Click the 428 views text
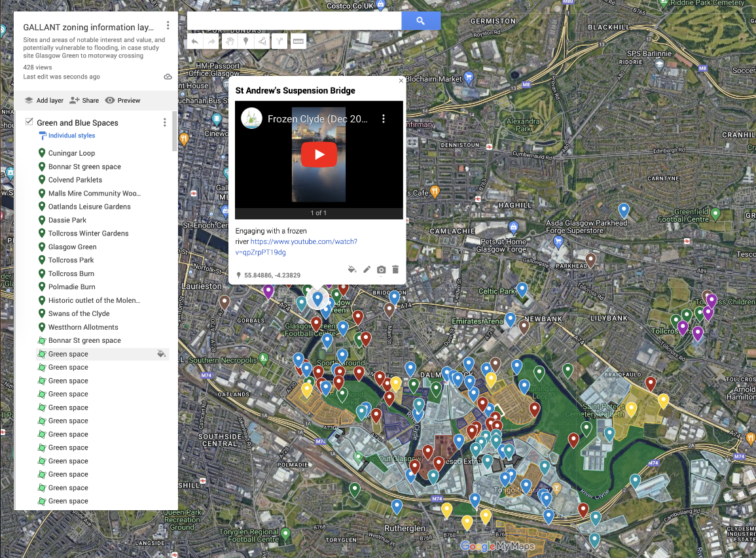The height and width of the screenshot is (558, 756). [x=37, y=67]
